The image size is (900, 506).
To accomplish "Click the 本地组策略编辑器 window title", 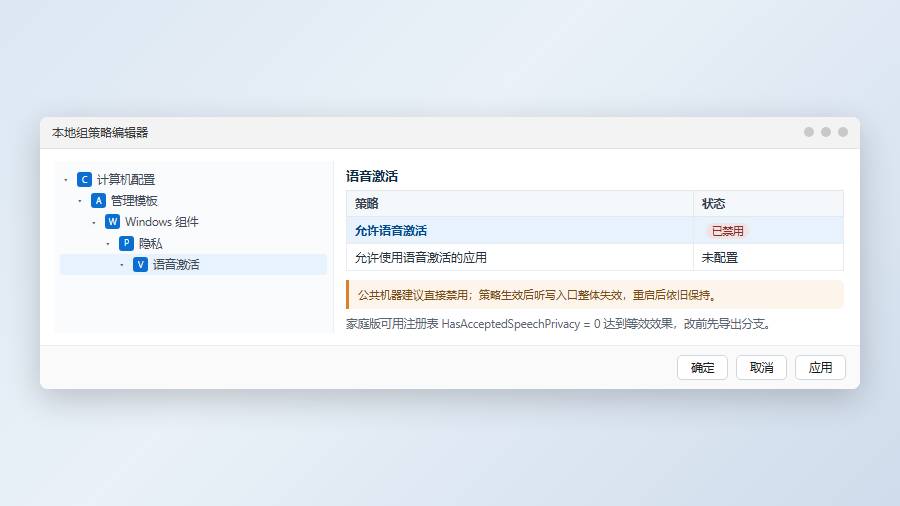I will (x=100, y=133).
